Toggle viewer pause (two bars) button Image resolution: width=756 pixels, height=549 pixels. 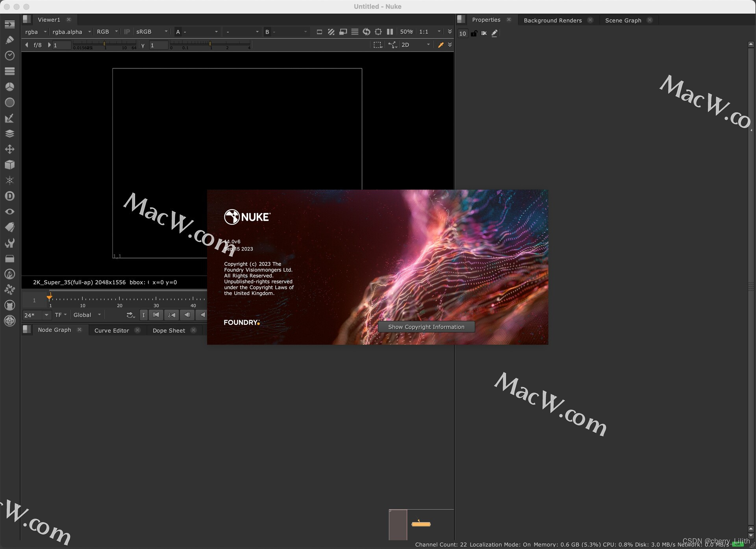(390, 32)
